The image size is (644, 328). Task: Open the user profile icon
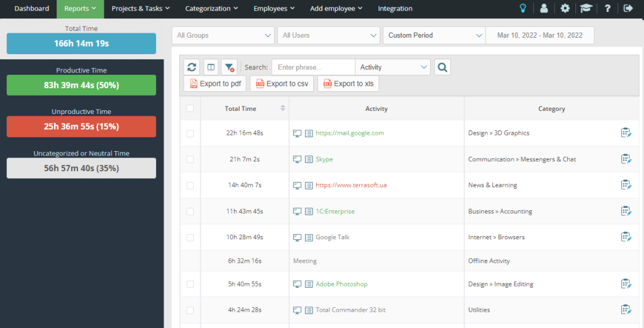point(543,9)
